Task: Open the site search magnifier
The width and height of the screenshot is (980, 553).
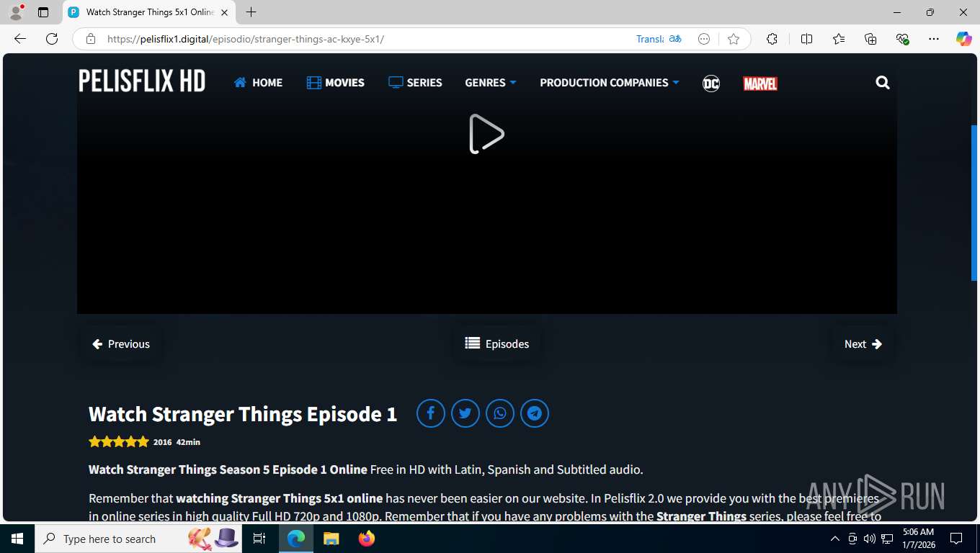Action: click(883, 83)
